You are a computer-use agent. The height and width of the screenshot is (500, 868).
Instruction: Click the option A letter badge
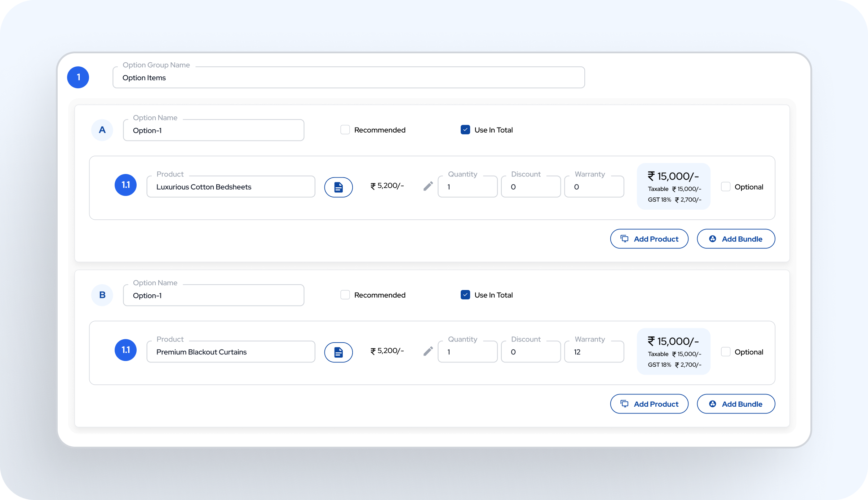[102, 130]
